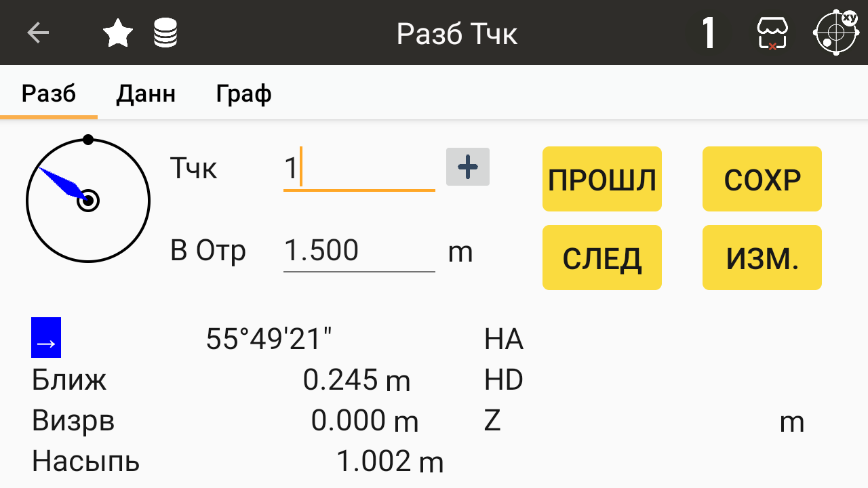Image resolution: width=868 pixels, height=488 pixels.
Task: Tap the plus button beside Тчк field
Action: 468,167
